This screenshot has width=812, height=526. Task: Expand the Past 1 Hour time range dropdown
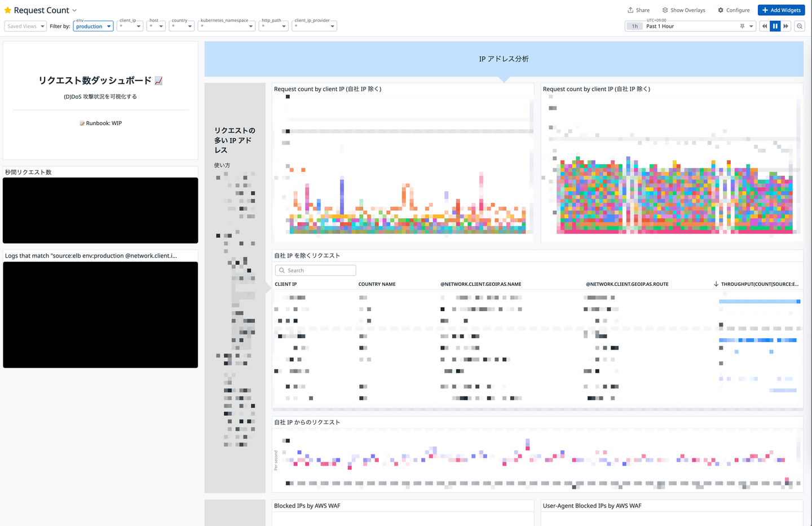point(751,26)
